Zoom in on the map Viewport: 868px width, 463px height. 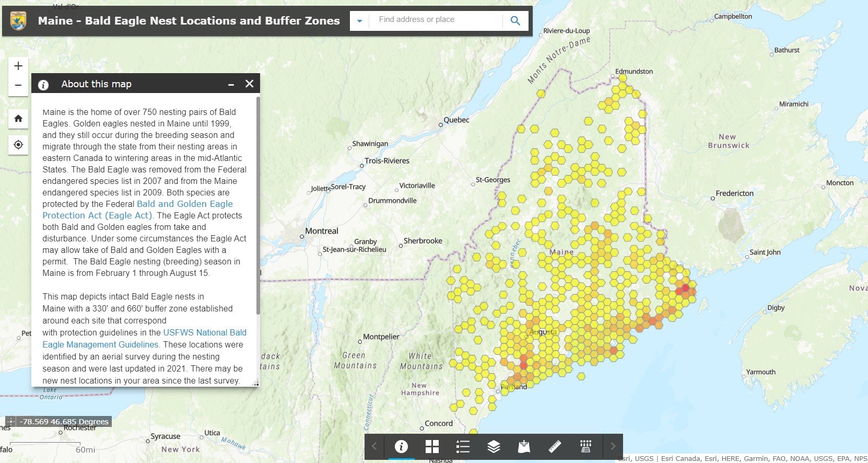pos(18,66)
